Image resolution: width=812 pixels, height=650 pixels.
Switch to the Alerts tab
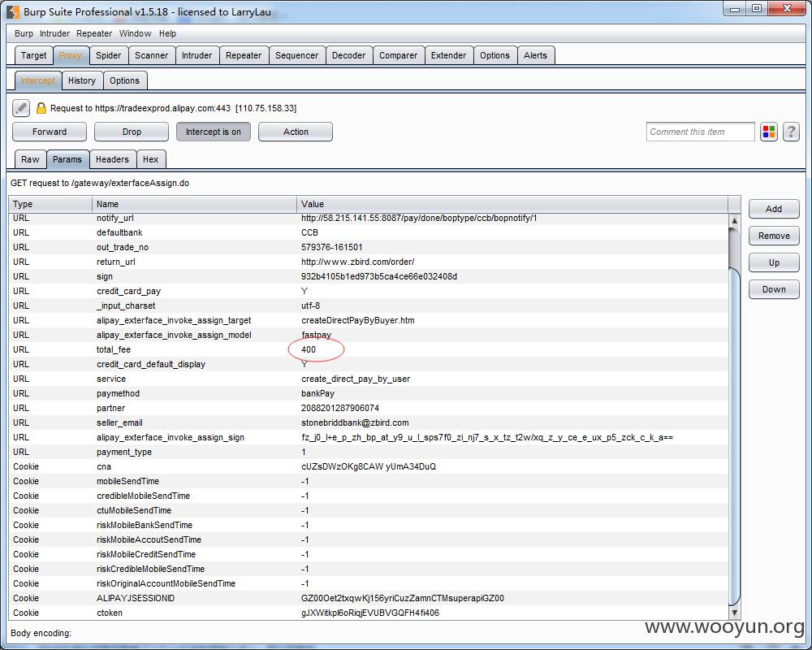[x=535, y=55]
